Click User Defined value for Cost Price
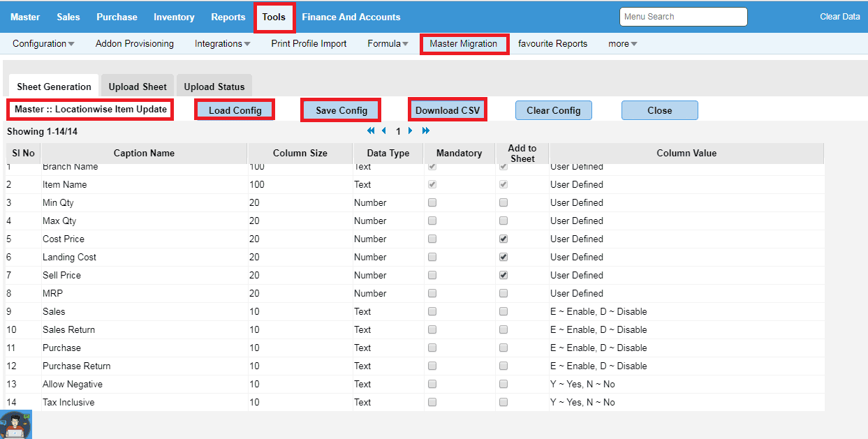 pyautogui.click(x=577, y=239)
